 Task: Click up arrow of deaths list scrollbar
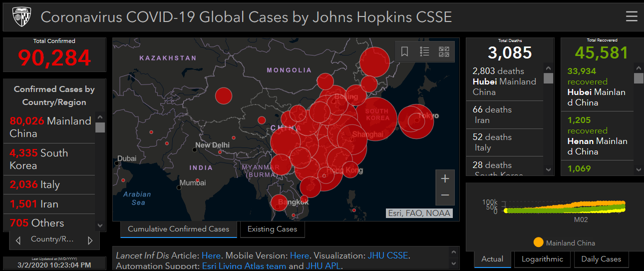[548, 68]
